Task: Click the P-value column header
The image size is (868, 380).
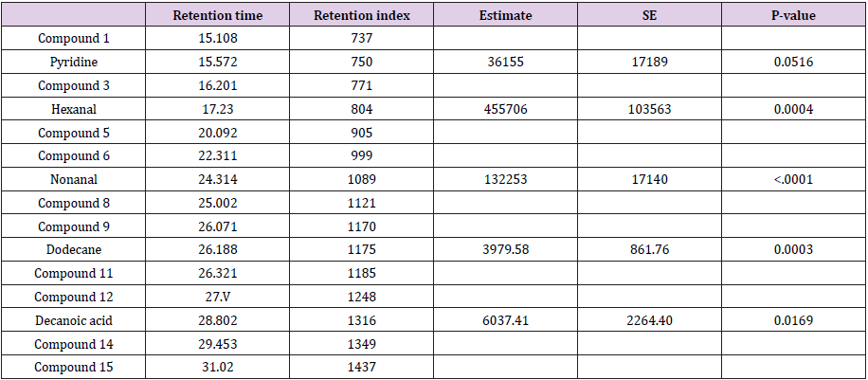Action: (x=793, y=14)
